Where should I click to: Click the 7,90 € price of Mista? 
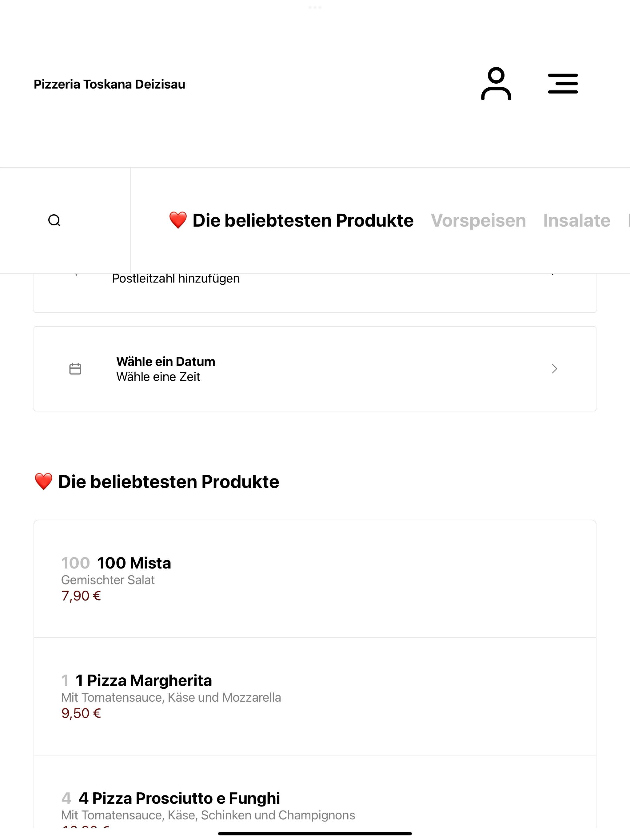(x=81, y=596)
